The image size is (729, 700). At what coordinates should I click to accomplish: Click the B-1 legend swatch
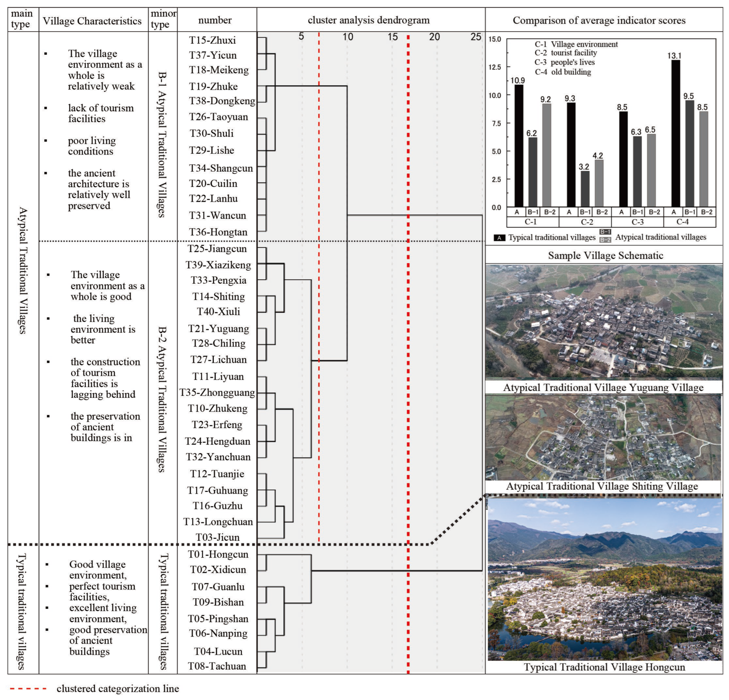[605, 232]
